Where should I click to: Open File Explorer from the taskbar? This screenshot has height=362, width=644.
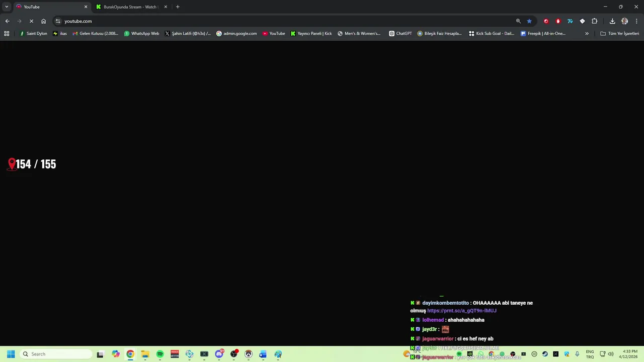coord(145,354)
